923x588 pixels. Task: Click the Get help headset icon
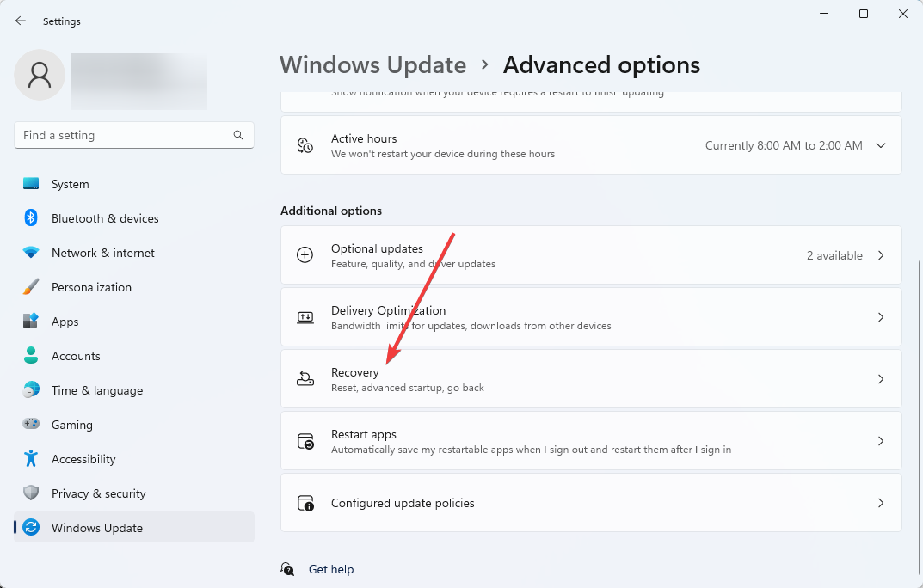click(x=287, y=568)
